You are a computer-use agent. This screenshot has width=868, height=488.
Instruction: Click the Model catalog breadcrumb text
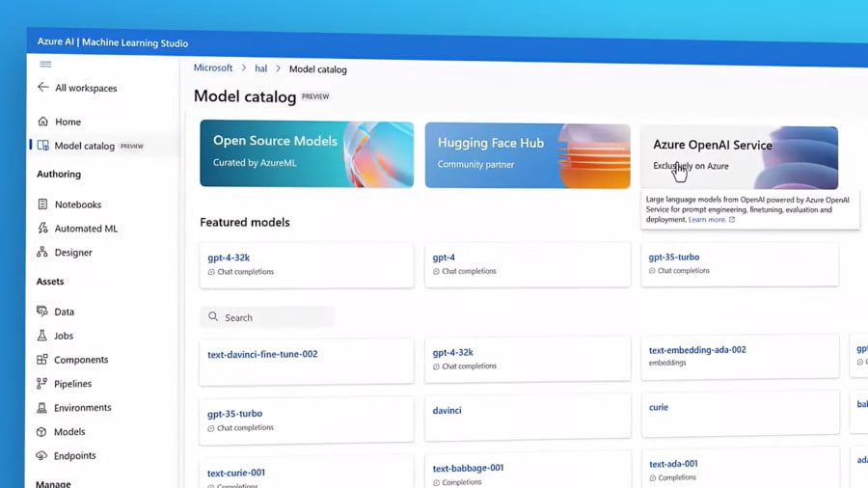(x=317, y=69)
